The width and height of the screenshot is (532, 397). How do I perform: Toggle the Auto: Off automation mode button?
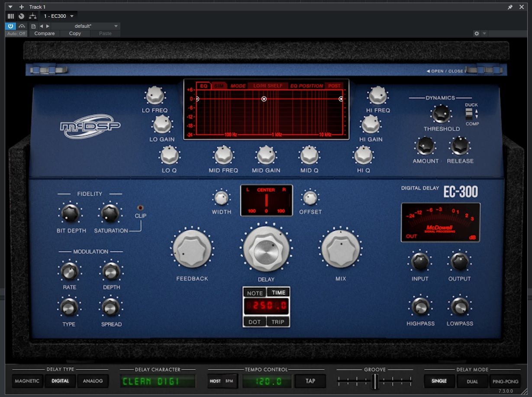coord(16,33)
